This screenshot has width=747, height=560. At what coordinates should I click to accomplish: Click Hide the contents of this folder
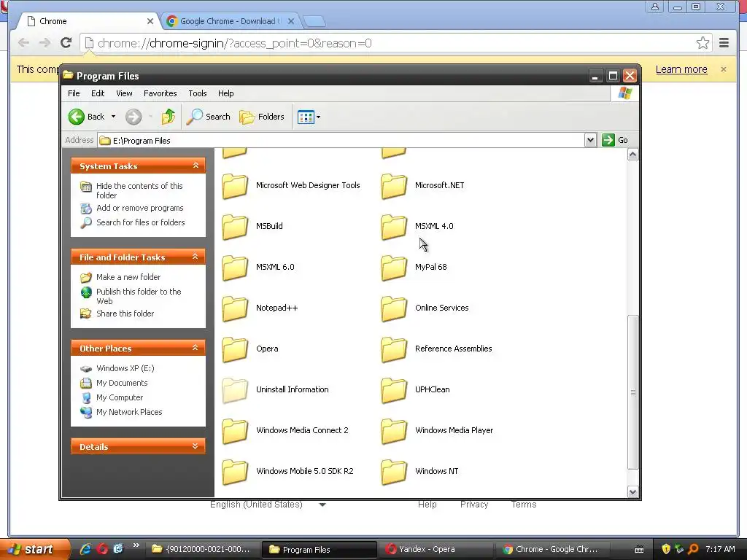point(139,190)
